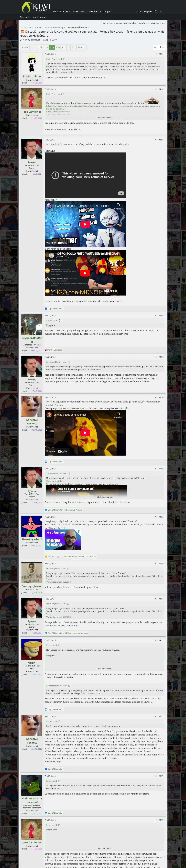Play the Mageneker animador YouTube video
Image resolution: width=186 pixels, height=868 pixels.
point(85,224)
